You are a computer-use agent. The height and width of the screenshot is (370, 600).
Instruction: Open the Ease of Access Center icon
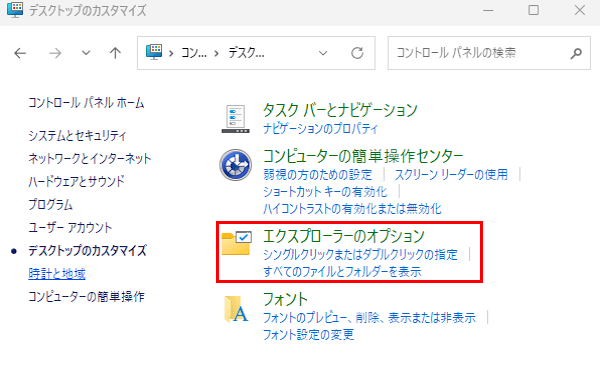(x=235, y=165)
